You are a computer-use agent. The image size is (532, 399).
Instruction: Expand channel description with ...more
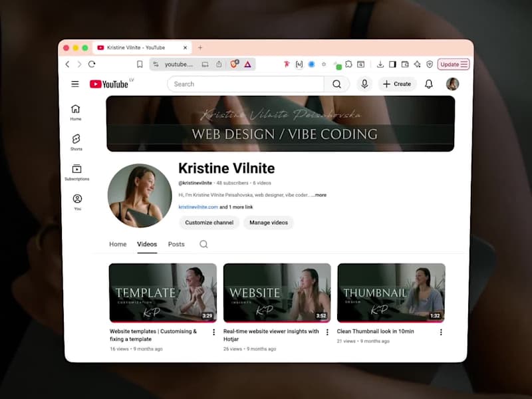click(319, 195)
